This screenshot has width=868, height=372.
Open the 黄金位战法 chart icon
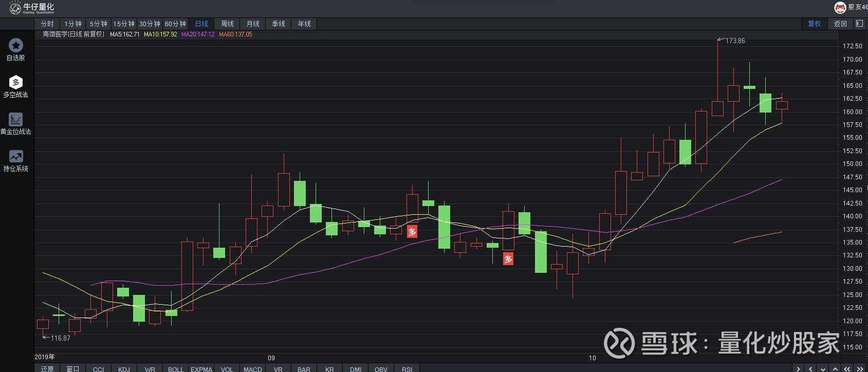click(16, 119)
